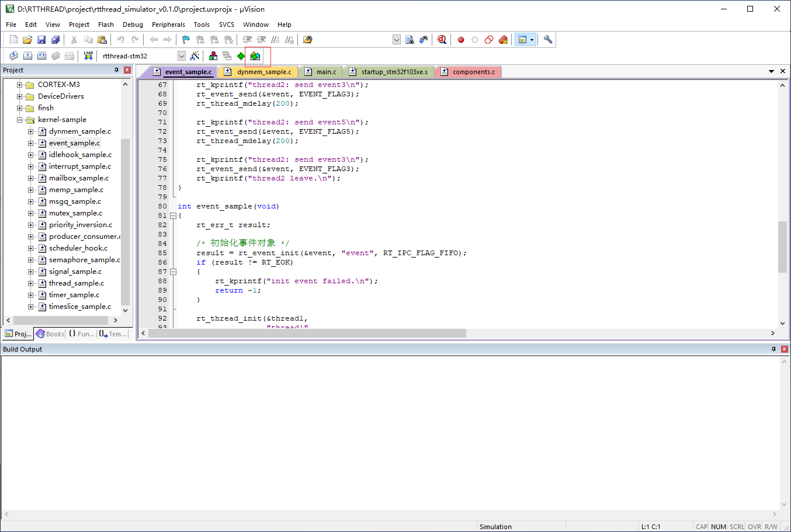The height and width of the screenshot is (532, 791).
Task: Start/Stop Debug Session icon
Action: point(442,40)
